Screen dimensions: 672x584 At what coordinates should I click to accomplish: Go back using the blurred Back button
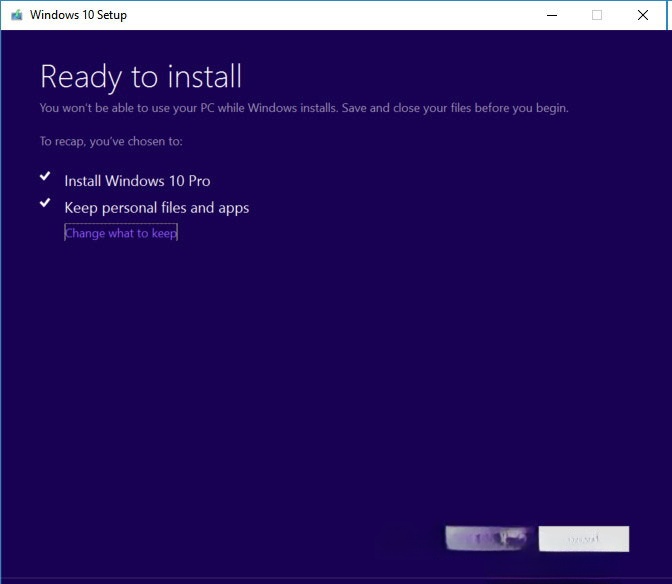(x=487, y=538)
